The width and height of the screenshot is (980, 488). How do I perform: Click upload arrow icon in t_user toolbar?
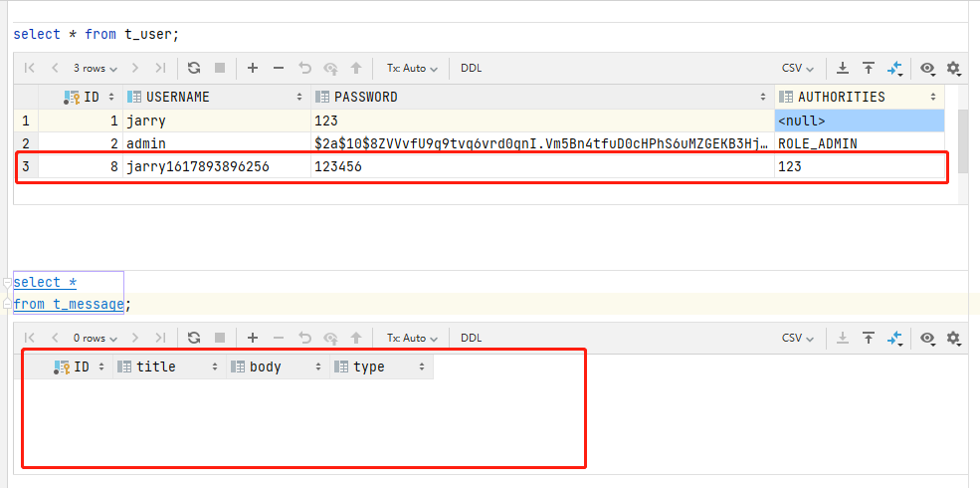coord(869,68)
